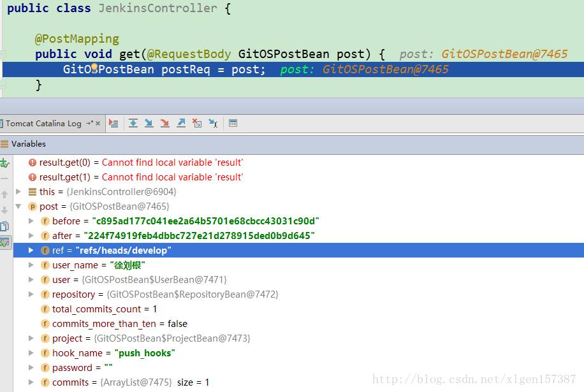Select the ref = refs/heads/develop row
The image size is (584, 392).
point(298,250)
